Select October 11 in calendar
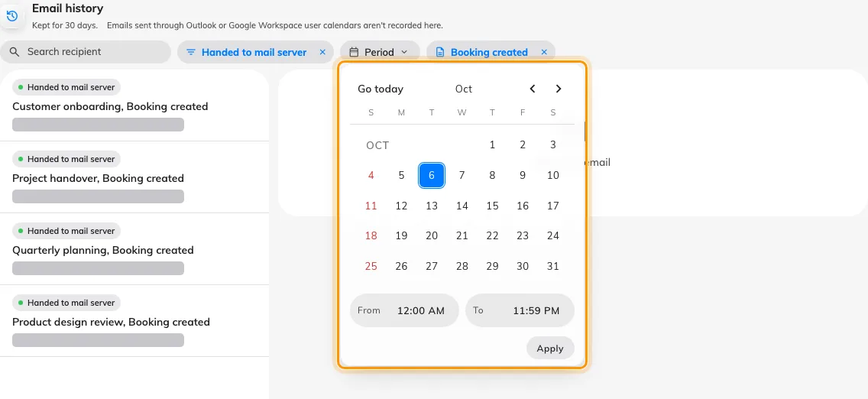The image size is (868, 399). pos(371,206)
